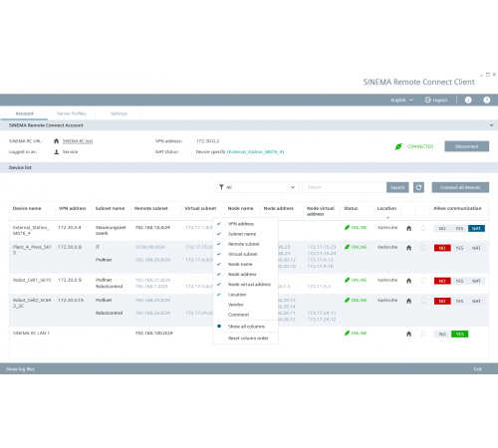Set YES for Plant_A_Press_S615 communication
Image resolution: width=498 pixels, height=448 pixels.
pos(459,248)
